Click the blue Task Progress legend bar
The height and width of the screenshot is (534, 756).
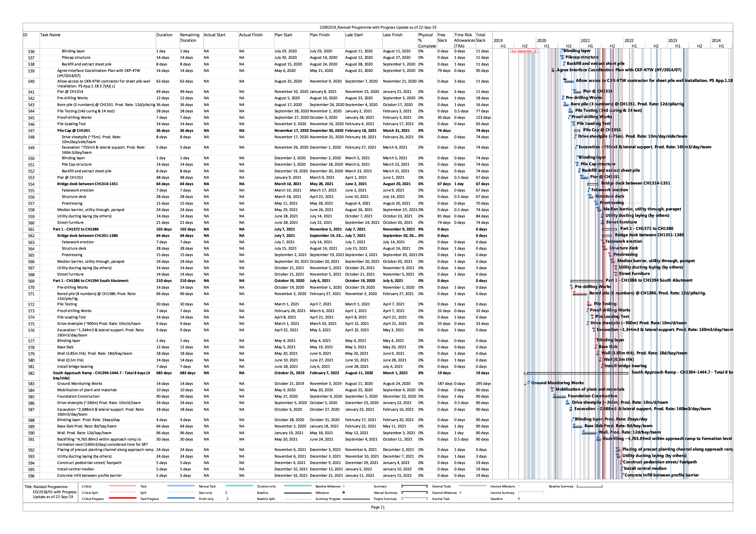(181, 498)
